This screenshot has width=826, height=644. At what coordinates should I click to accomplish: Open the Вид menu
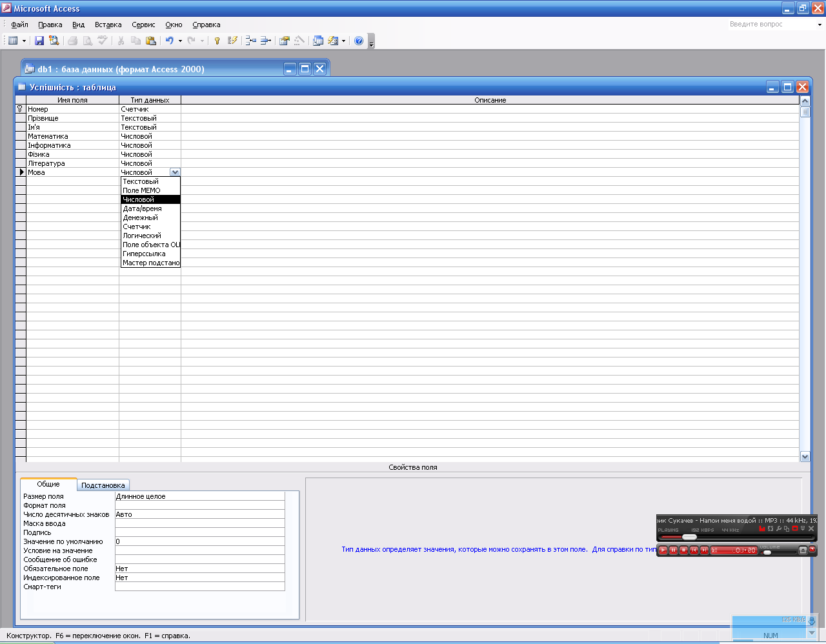(x=78, y=25)
